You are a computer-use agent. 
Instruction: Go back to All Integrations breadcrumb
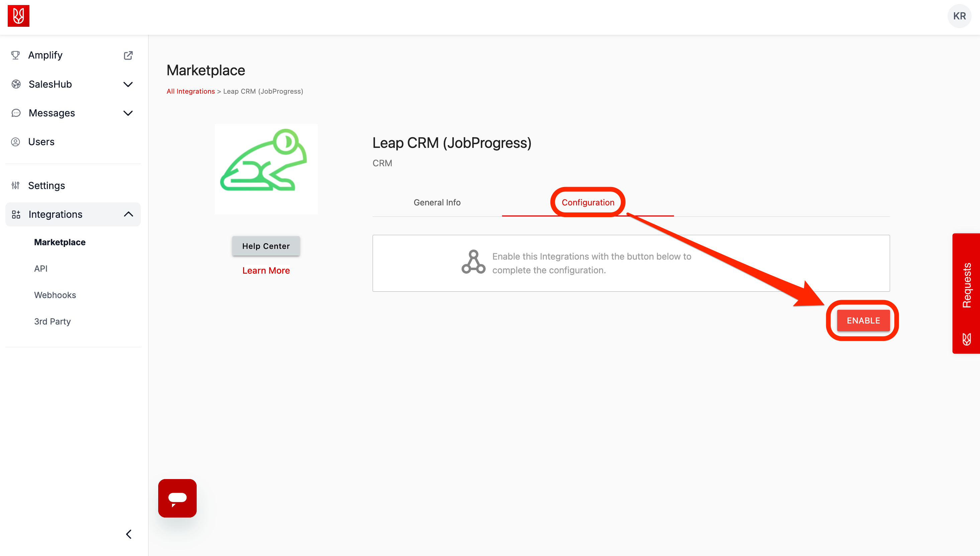click(x=191, y=91)
